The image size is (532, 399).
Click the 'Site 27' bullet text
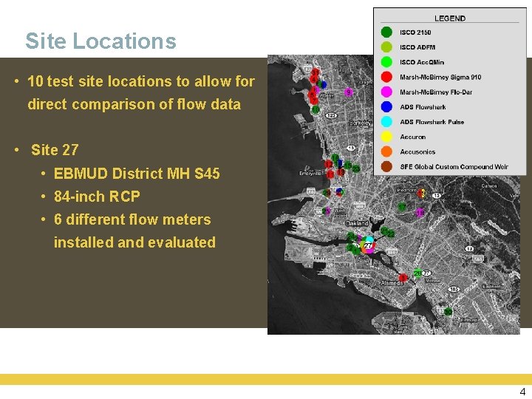[55, 149]
